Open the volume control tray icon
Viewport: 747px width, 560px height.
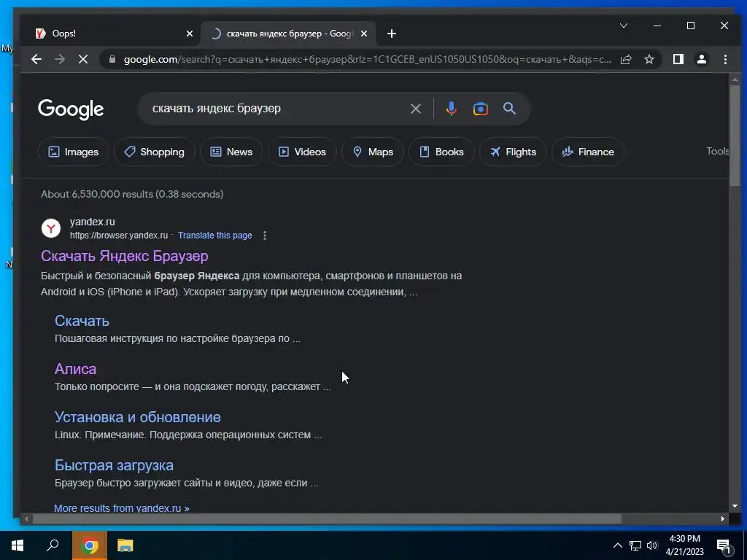[652, 545]
